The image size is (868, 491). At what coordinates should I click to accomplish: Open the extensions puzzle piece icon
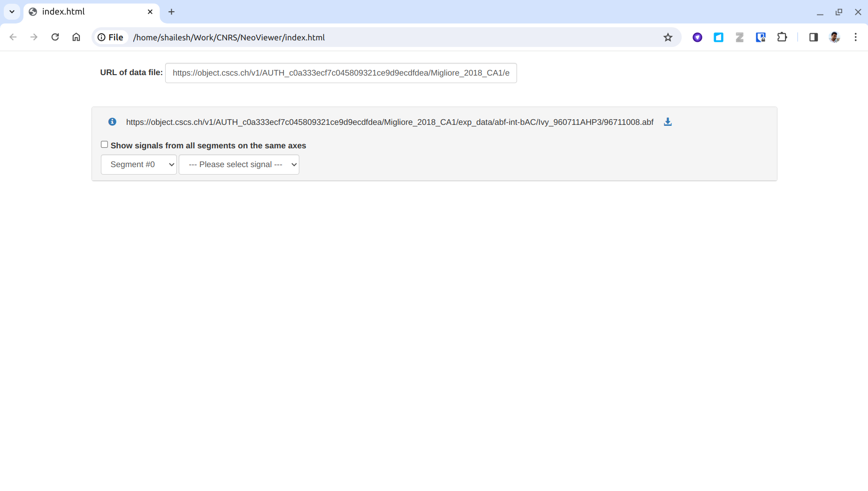[782, 37]
